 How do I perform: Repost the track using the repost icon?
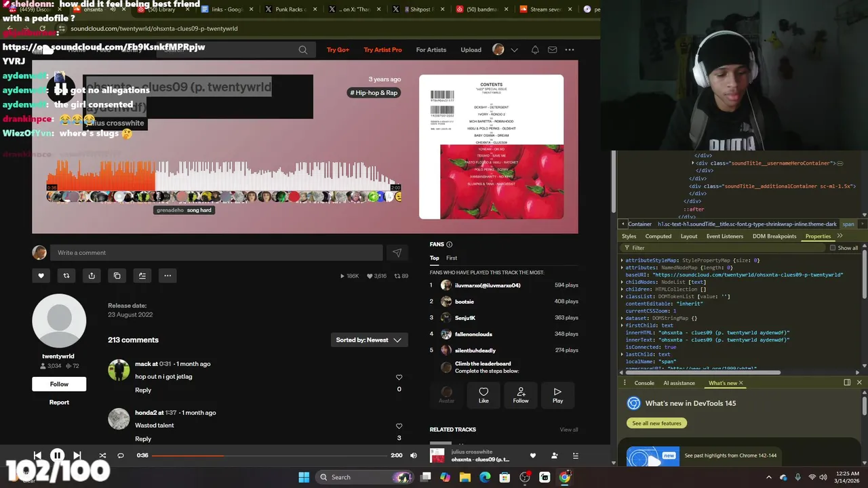pyautogui.click(x=66, y=275)
